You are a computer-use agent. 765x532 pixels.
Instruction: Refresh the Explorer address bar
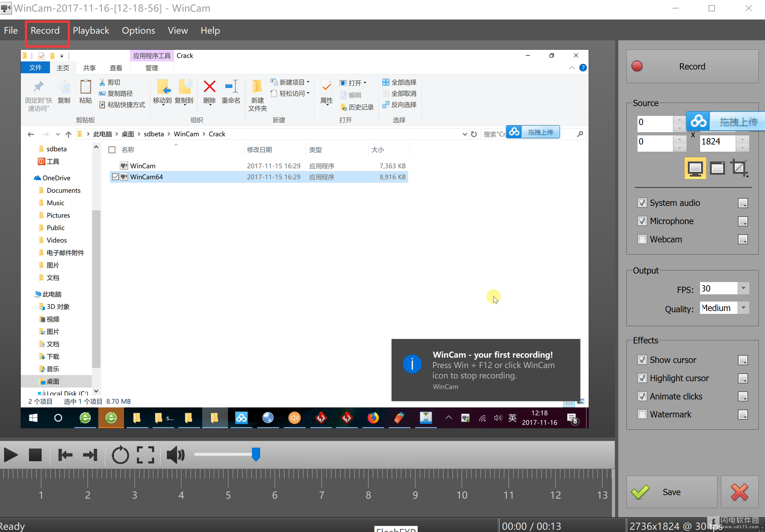click(474, 134)
